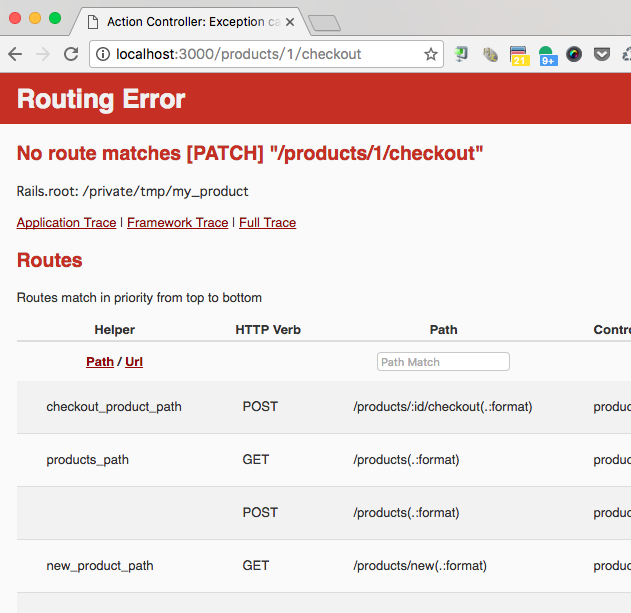Click the green monitor extension icon

coord(461,54)
